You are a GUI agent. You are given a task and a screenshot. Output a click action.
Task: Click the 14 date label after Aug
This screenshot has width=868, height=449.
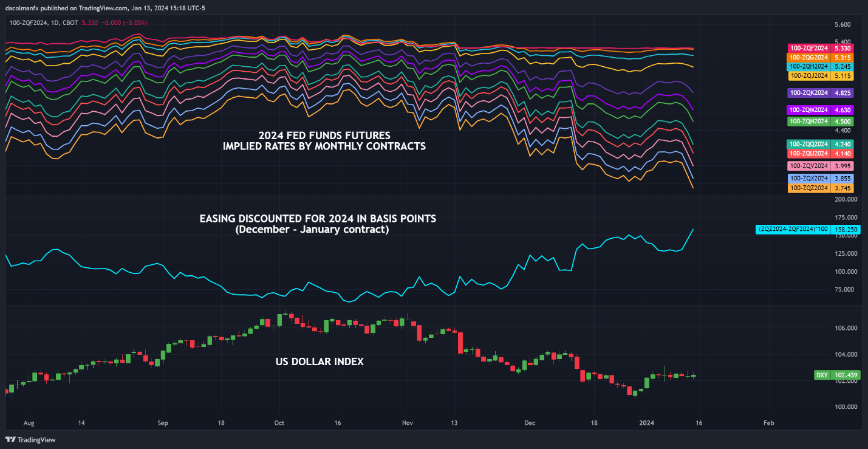pos(81,422)
